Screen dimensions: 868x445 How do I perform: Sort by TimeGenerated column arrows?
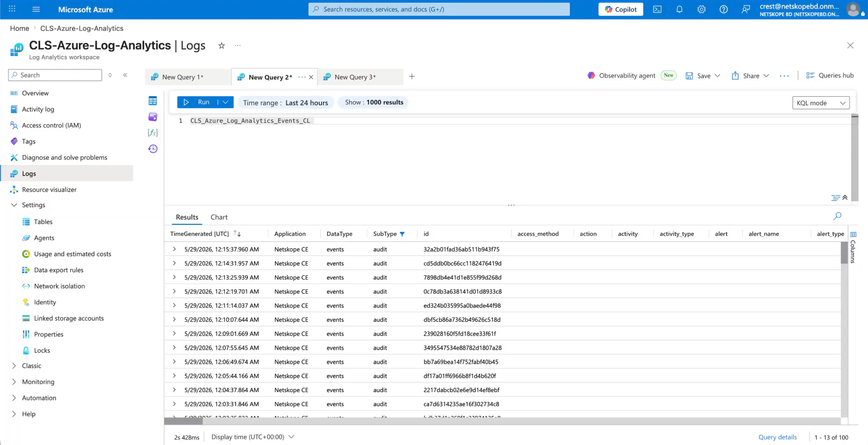pos(237,234)
